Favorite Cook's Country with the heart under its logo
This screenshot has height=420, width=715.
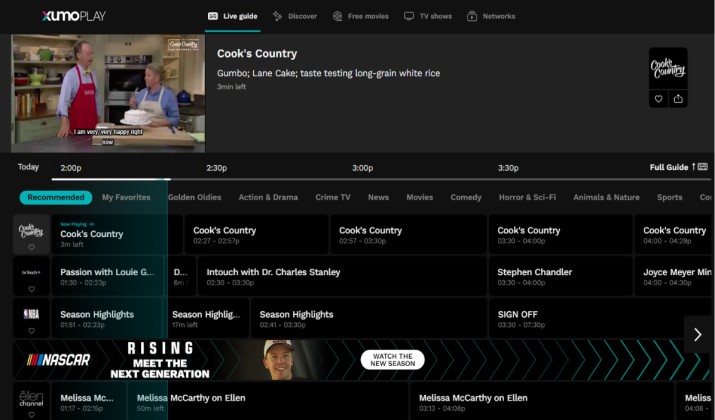(658, 99)
